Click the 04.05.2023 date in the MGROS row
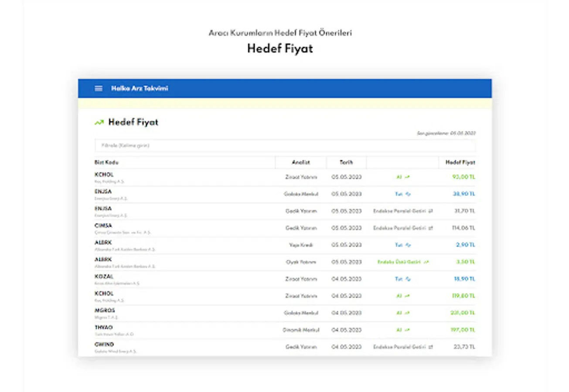The image size is (569, 392). click(x=346, y=313)
